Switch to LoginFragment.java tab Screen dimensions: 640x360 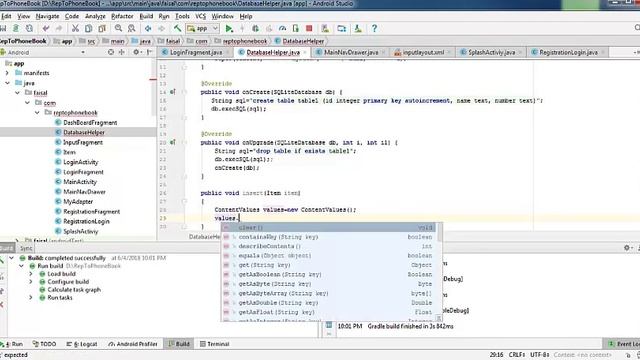tap(196, 52)
